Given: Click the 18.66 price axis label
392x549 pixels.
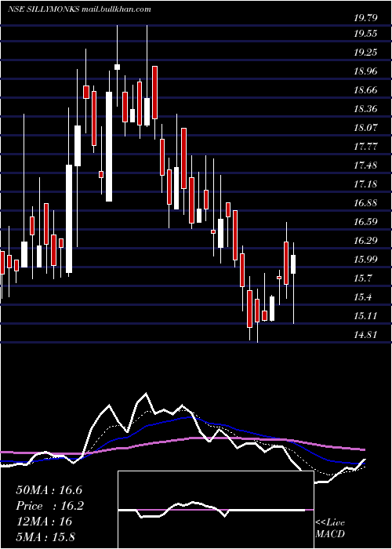Looking at the screenshot, I should [x=365, y=90].
